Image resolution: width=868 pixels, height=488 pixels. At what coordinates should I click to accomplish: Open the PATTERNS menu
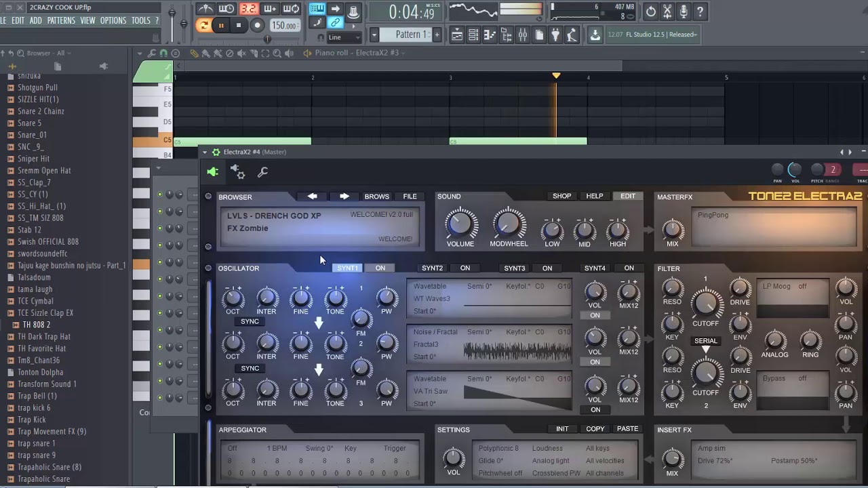[61, 21]
